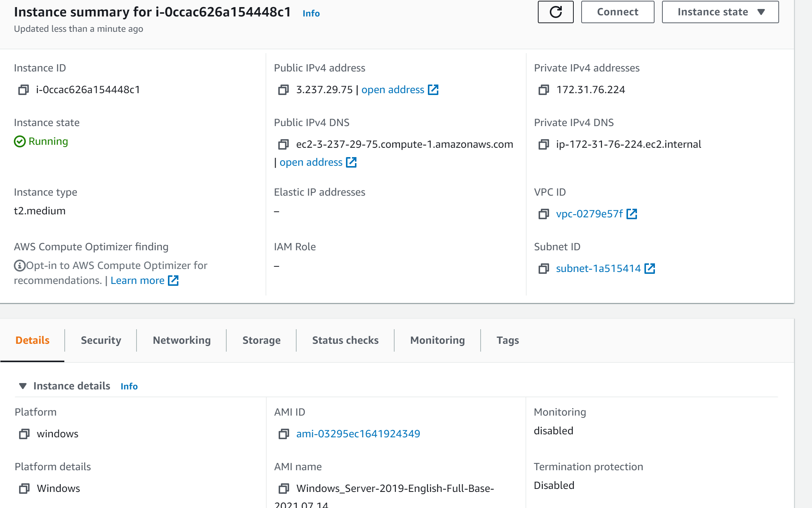Image resolution: width=812 pixels, height=508 pixels.
Task: Open address link for public IP 3.237.29.75
Action: point(393,90)
